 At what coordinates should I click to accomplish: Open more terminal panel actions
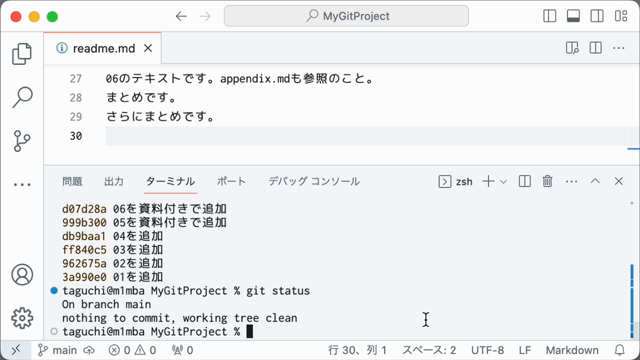(571, 181)
